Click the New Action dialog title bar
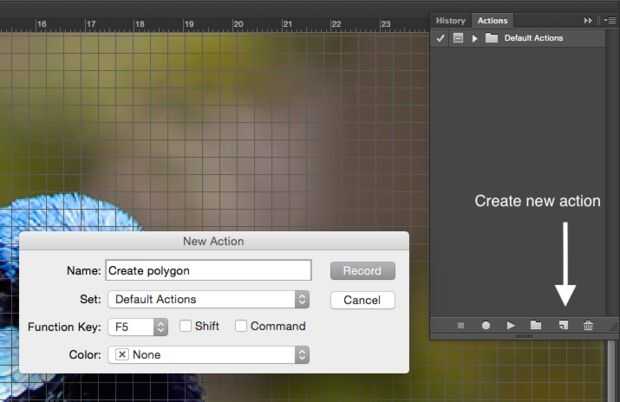Image resolution: width=620 pixels, height=402 pixels. click(214, 241)
